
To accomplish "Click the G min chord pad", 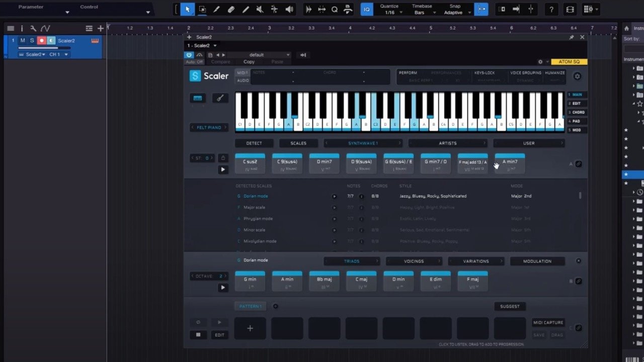I will 250,281.
